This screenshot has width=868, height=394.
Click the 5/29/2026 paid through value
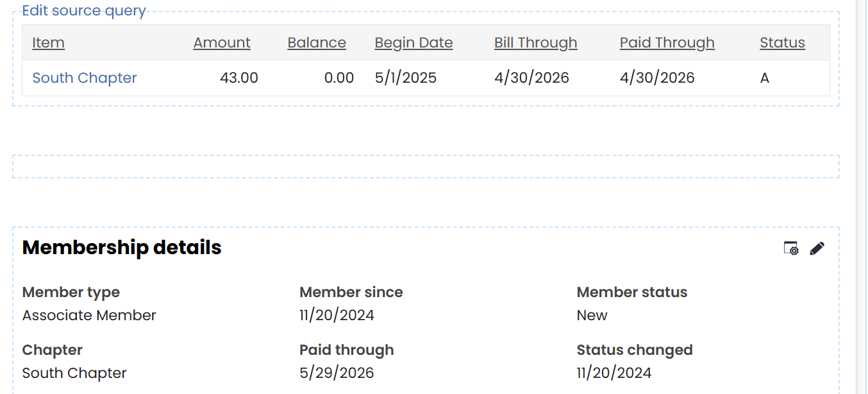[x=337, y=373]
